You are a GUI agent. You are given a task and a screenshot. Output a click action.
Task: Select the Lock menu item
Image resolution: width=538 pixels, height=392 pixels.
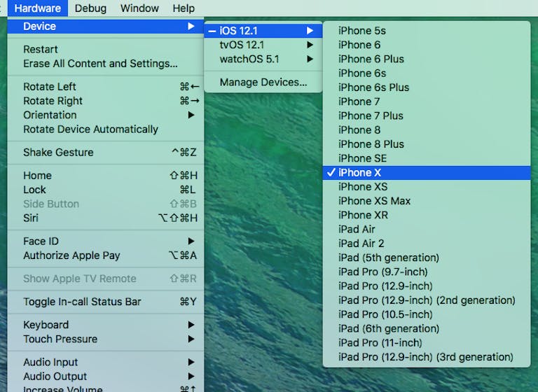point(106,190)
